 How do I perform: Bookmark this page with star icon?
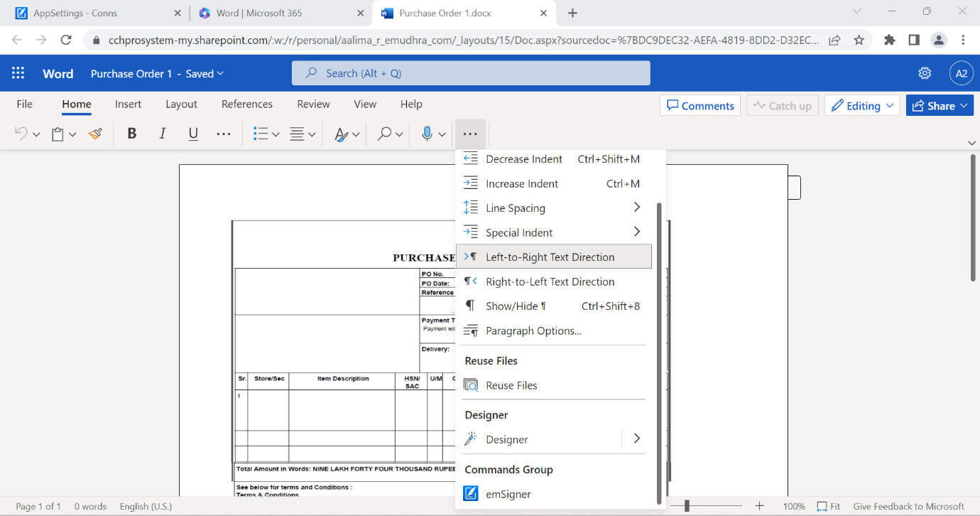[x=859, y=41]
